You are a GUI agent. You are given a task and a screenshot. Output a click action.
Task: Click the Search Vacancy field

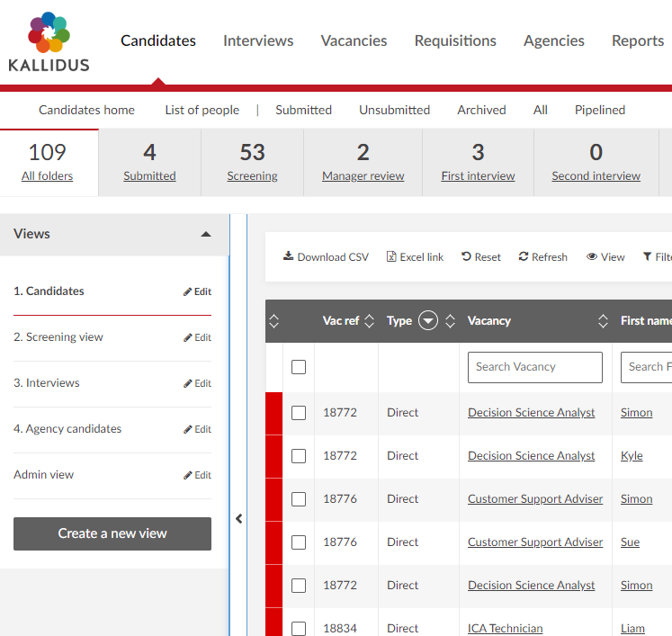click(534, 367)
